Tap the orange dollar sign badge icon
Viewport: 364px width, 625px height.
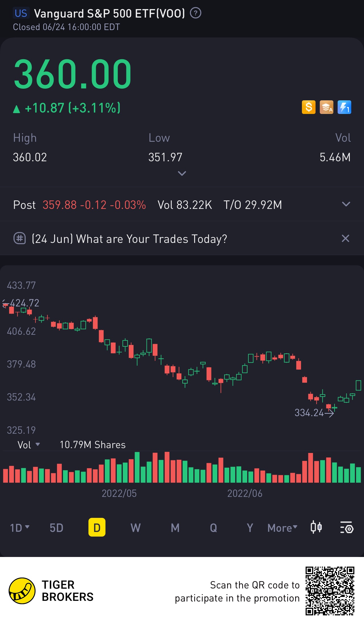[308, 107]
